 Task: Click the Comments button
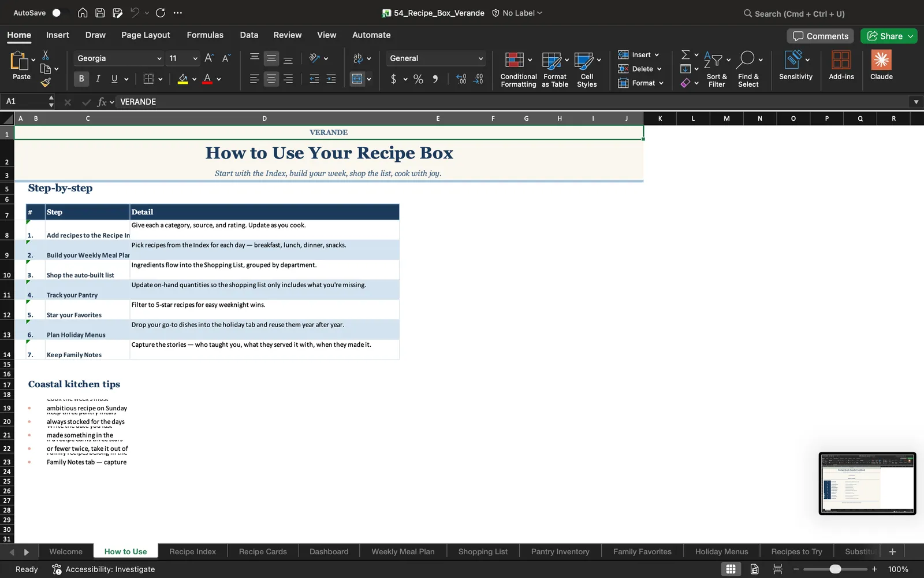pyautogui.click(x=820, y=36)
